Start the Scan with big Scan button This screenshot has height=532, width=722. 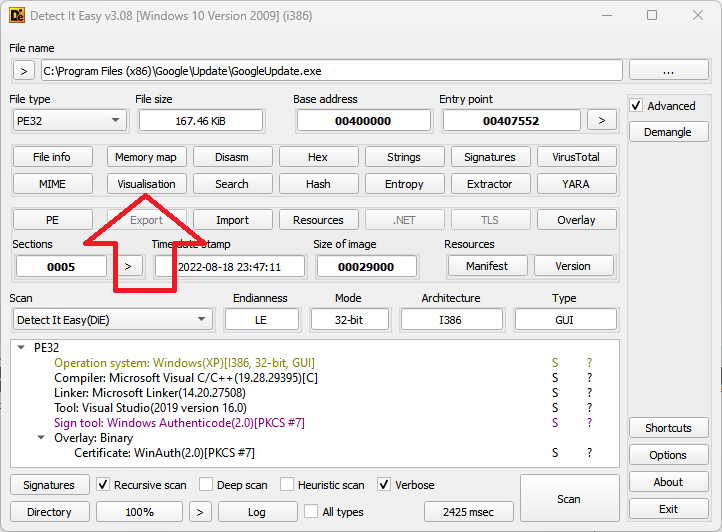pos(569,499)
